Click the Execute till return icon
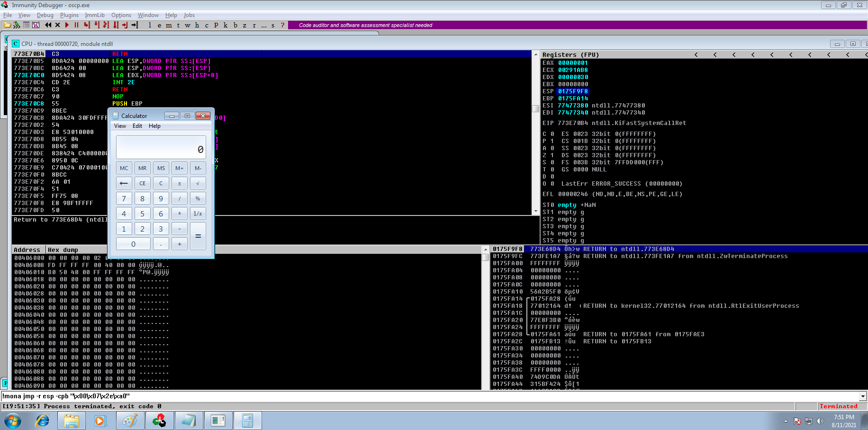Screen dimensions: 868x430 click(x=125, y=25)
